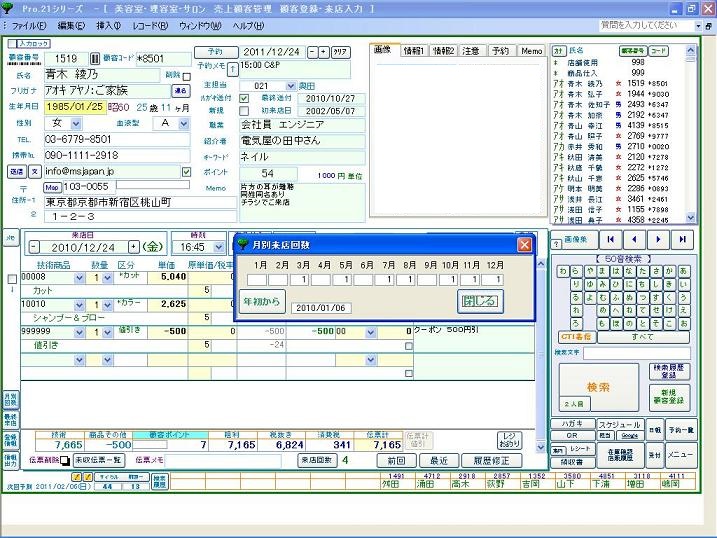
Task: Open dropdown next to 00 in discount row
Action: pos(371,332)
